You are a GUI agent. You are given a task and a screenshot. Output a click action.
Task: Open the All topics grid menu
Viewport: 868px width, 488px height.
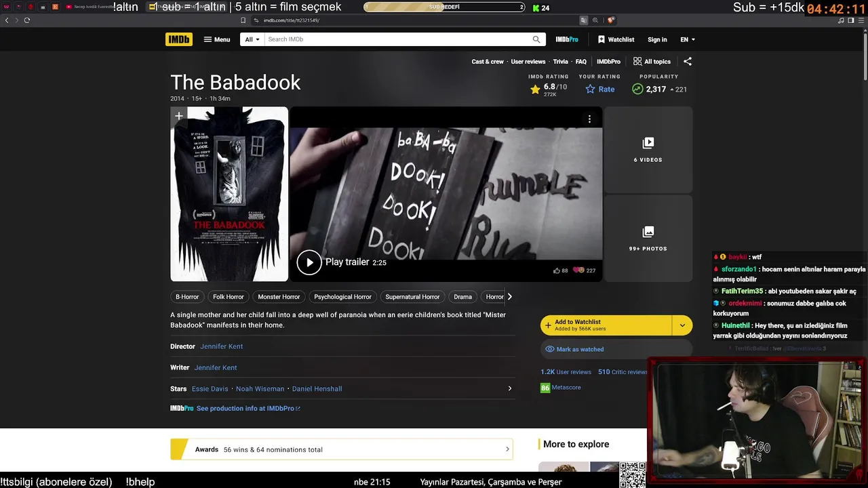652,62
